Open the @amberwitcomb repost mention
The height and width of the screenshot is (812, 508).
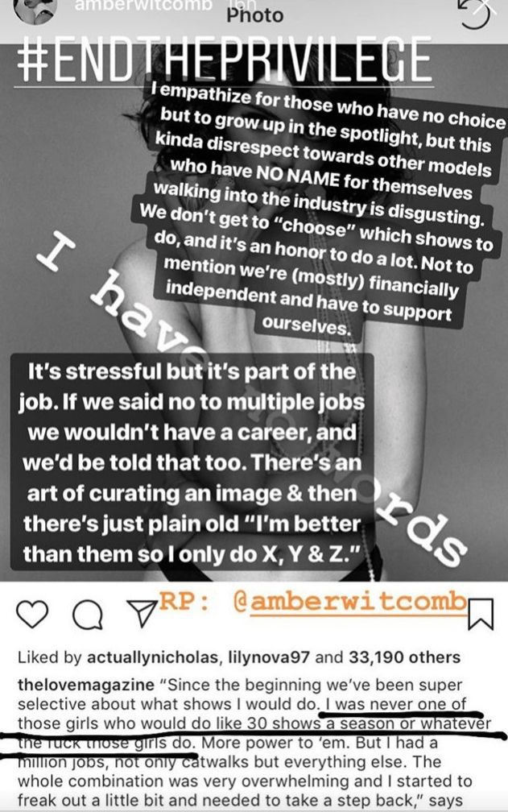click(x=350, y=602)
